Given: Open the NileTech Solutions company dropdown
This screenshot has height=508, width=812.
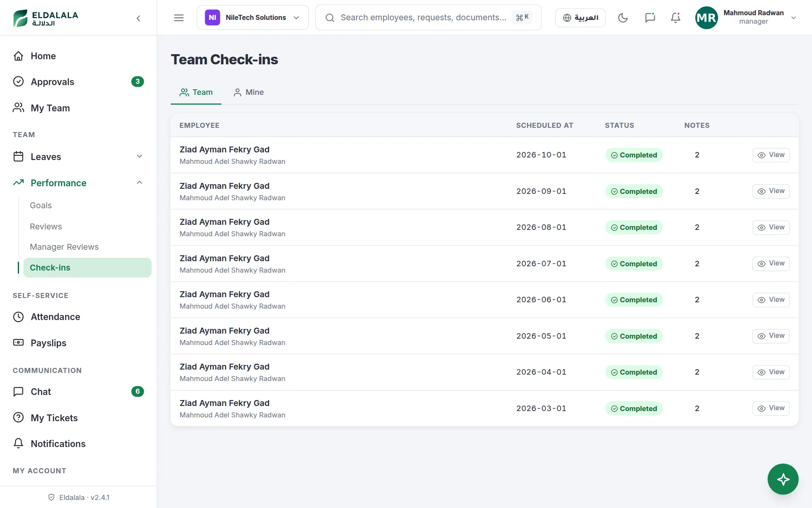Looking at the screenshot, I should click(x=252, y=18).
